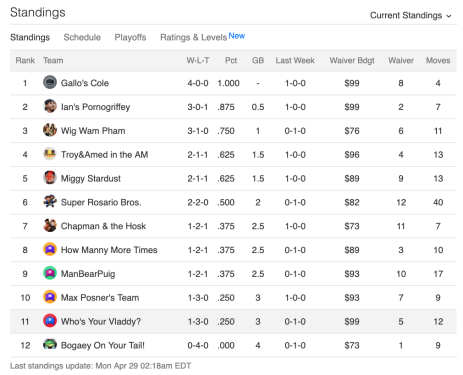Open the How Manny More Times team link
This screenshot has height=375, width=463.
click(x=109, y=250)
